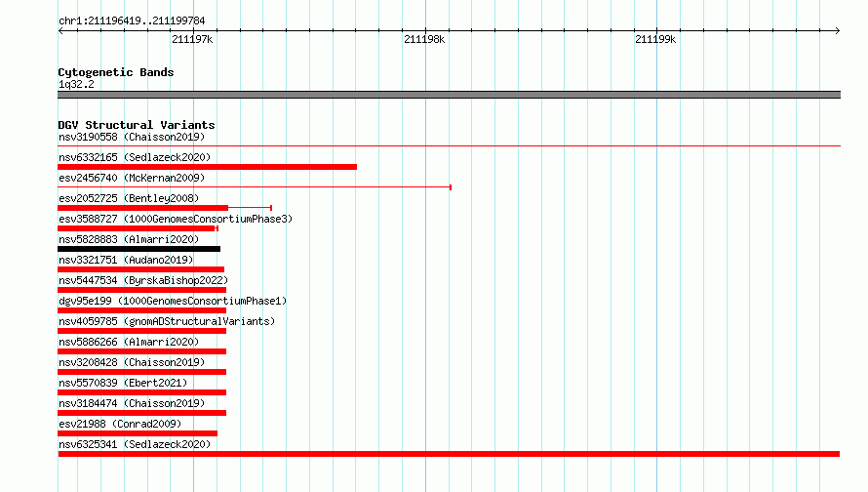Viewport: 868px width, 492px height.
Task: Open variant nsv6332165 (Sedlazeck2020) label
Action: (135, 157)
